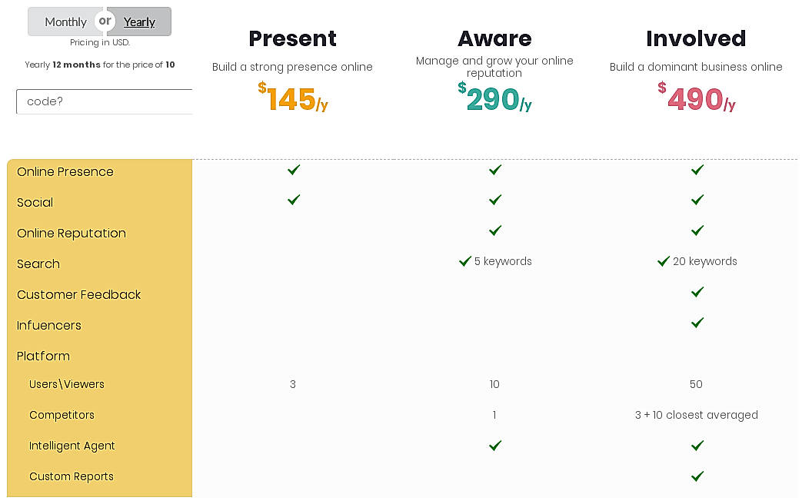
Task: Click Involved plan Custom Reports checkmark
Action: 697,476
